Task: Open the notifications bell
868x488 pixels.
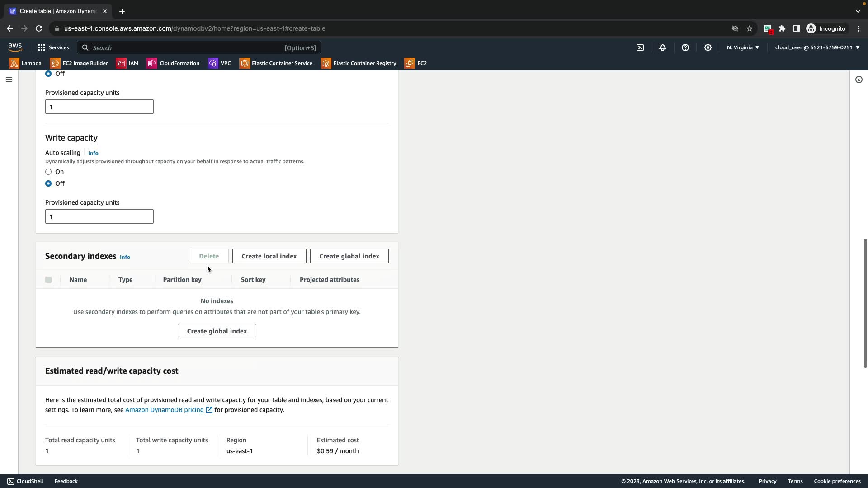Action: pyautogui.click(x=663, y=47)
